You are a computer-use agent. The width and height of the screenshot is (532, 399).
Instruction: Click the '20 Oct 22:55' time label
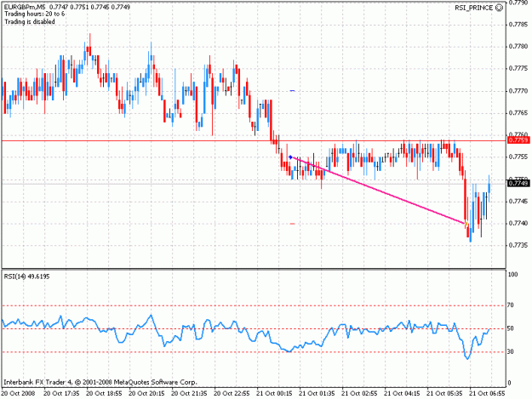click(232, 394)
